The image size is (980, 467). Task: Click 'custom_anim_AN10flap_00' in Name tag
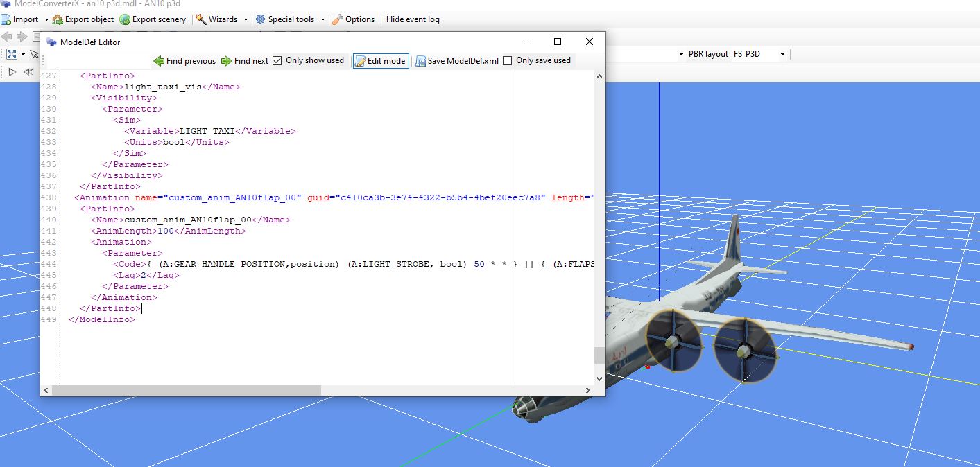coord(188,220)
